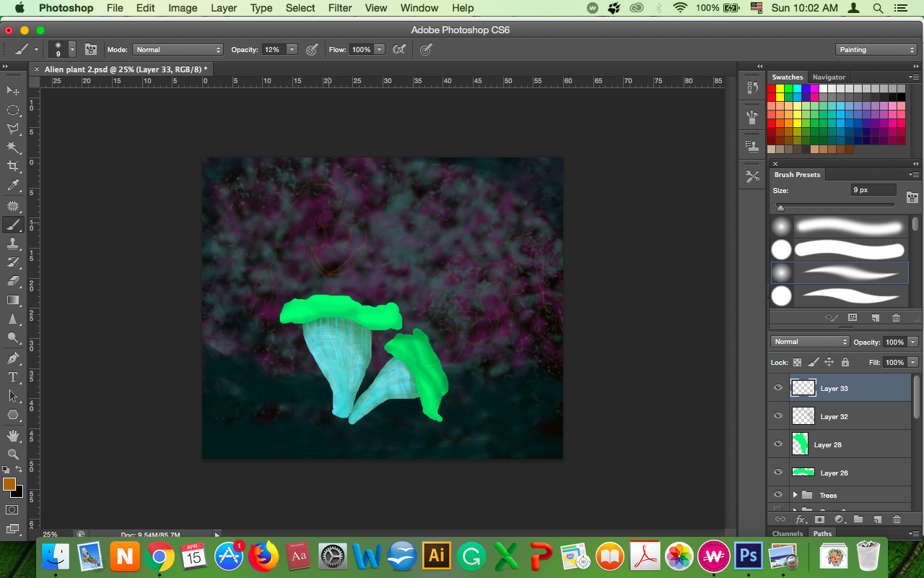
Task: Select the Move tool
Action: [x=13, y=90]
